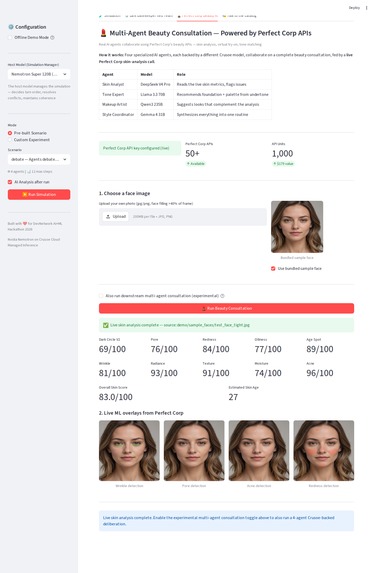Viewport: 375px width, 573px height.
Task: Click the 83.0/100 Overall Skin Score
Action: tap(115, 397)
